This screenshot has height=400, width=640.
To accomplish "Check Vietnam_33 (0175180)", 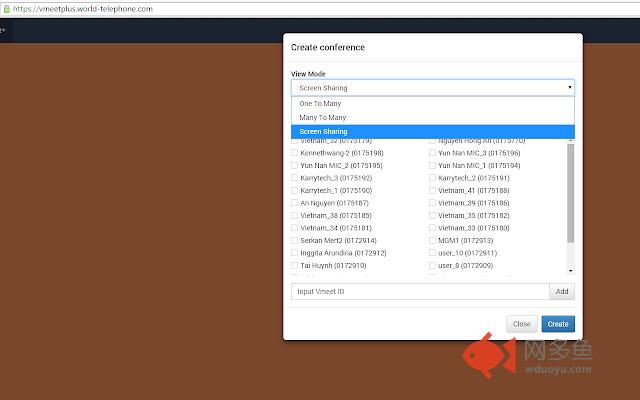I will [432, 228].
